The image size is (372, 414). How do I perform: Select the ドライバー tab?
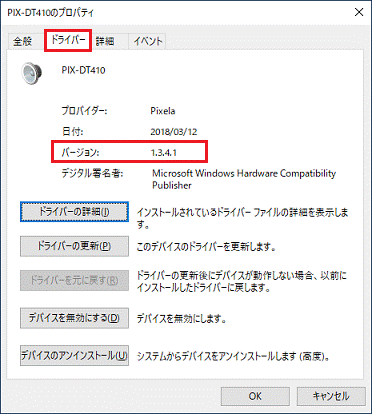pos(68,40)
